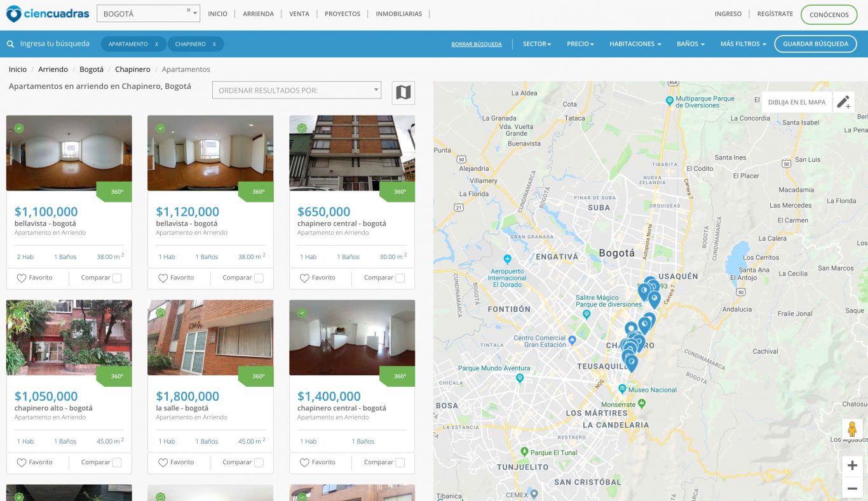The width and height of the screenshot is (868, 501).
Task: Open the Proyectos menu item
Action: (x=342, y=14)
